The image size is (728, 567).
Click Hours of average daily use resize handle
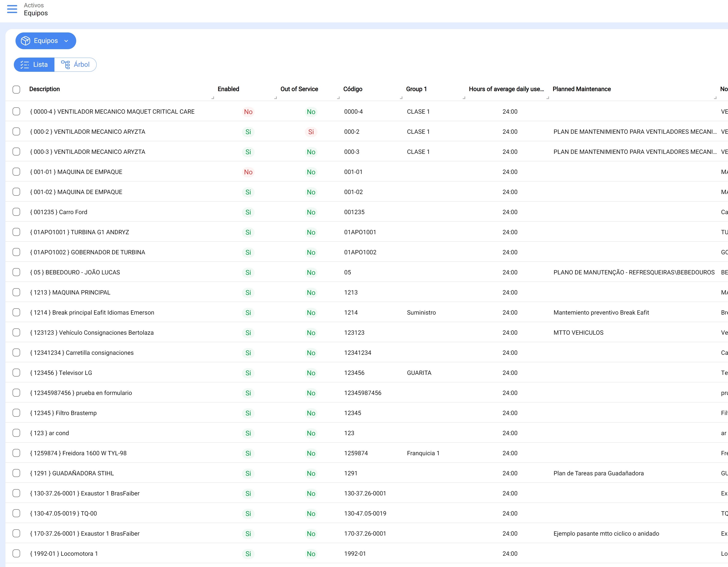[x=548, y=98]
